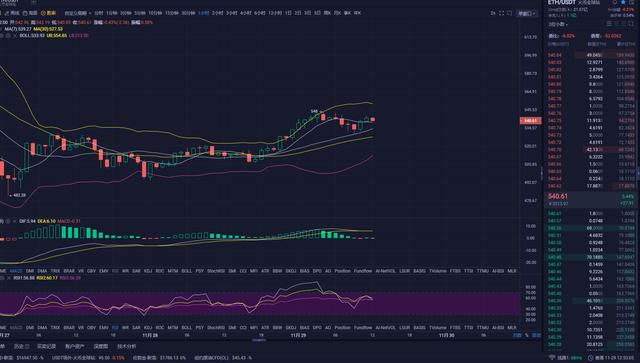Viewport: 640px width, 363px height.
Task: Open the 账户资产 tab at bottom
Action: click(x=75, y=346)
